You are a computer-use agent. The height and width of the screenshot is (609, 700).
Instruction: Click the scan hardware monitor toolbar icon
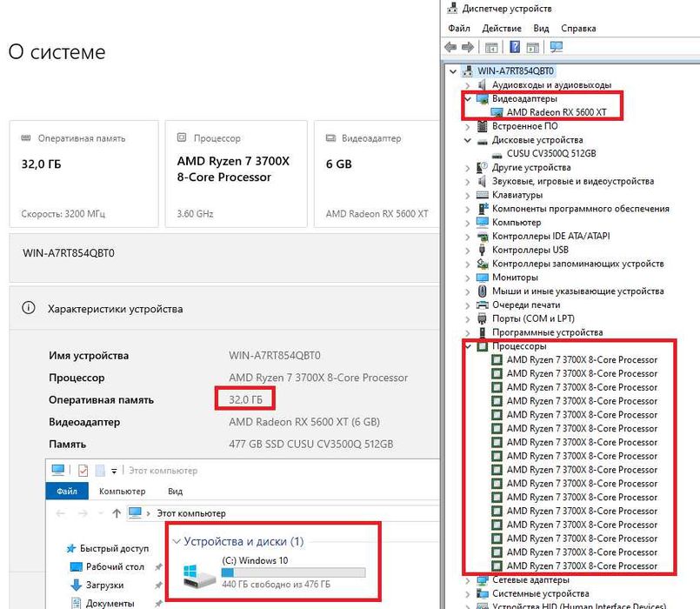tap(557, 47)
